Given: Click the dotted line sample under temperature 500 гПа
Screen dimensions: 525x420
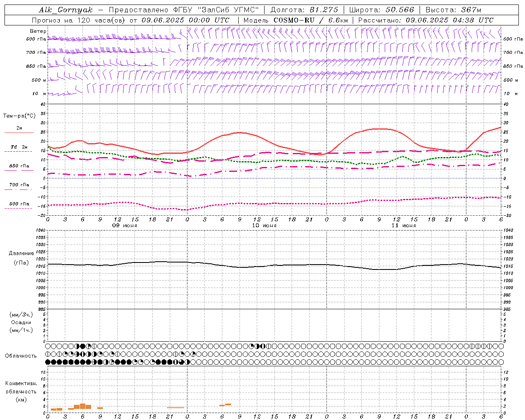Looking at the screenshot, I should tap(19, 208).
